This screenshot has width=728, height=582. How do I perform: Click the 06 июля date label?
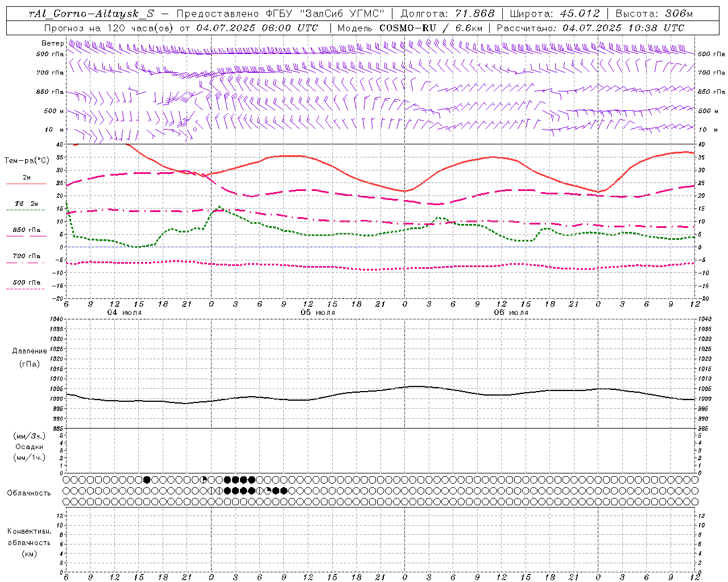point(511,313)
